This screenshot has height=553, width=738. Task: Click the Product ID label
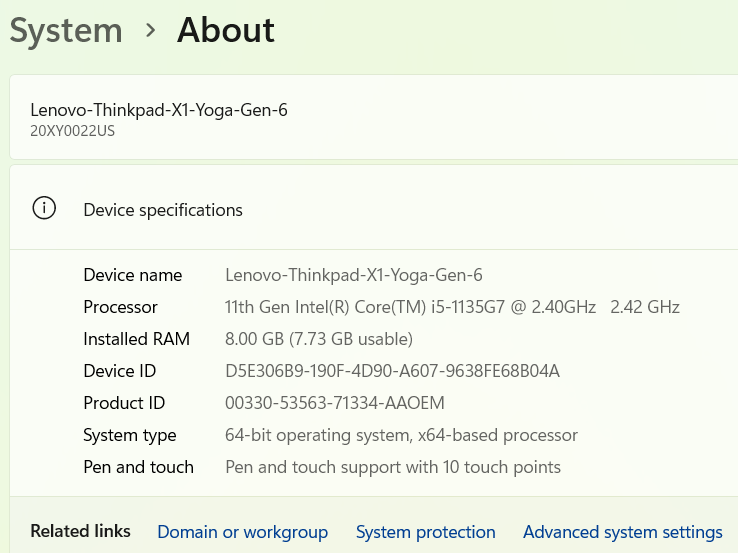point(124,403)
